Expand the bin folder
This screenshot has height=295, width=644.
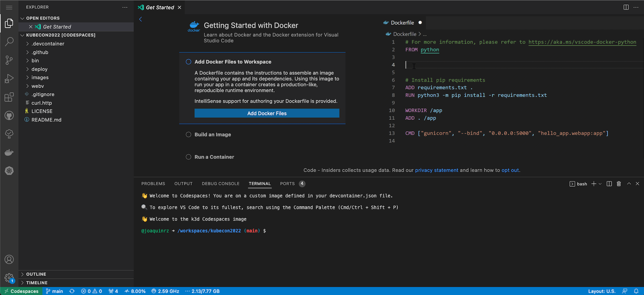point(76,61)
